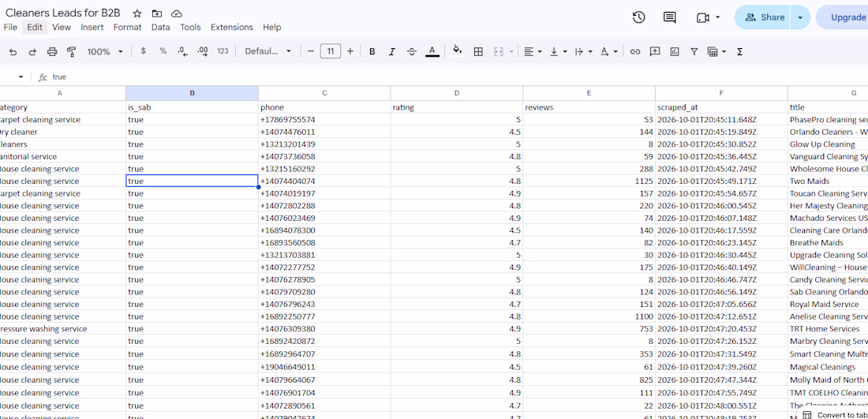Select the Two Maids title cell

click(x=828, y=181)
